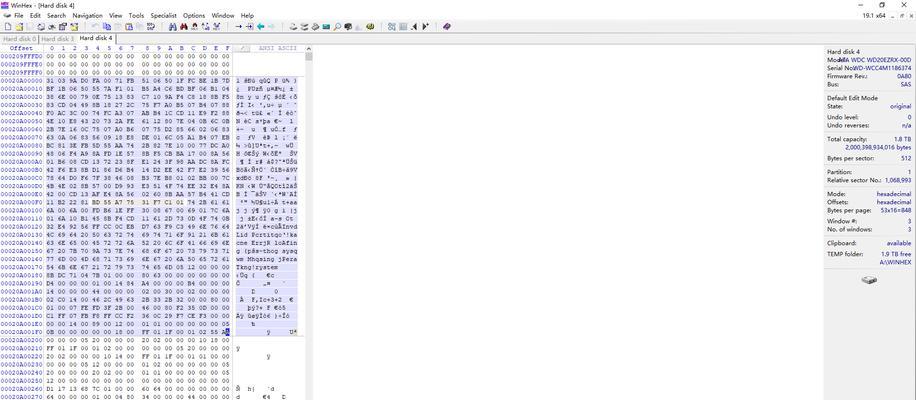This screenshot has width=916, height=400.
Task: Click the WinHex app icon in title bar
Action: 5,5
